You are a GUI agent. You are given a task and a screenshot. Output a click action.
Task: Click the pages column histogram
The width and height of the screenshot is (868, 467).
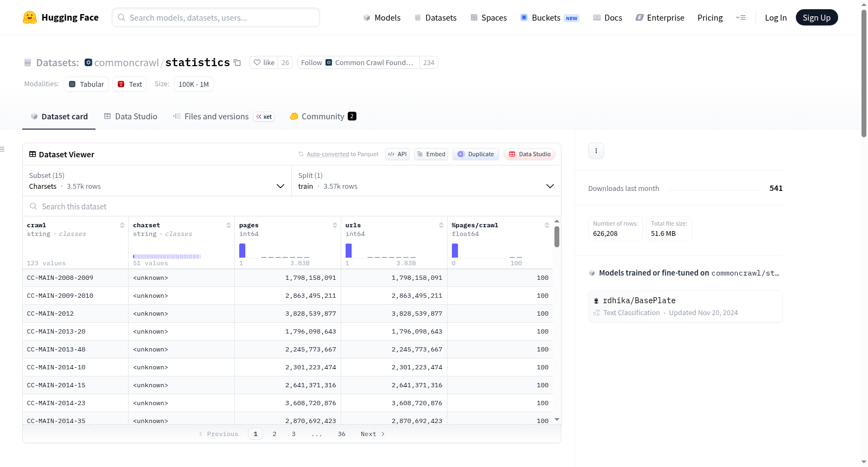[x=275, y=251]
